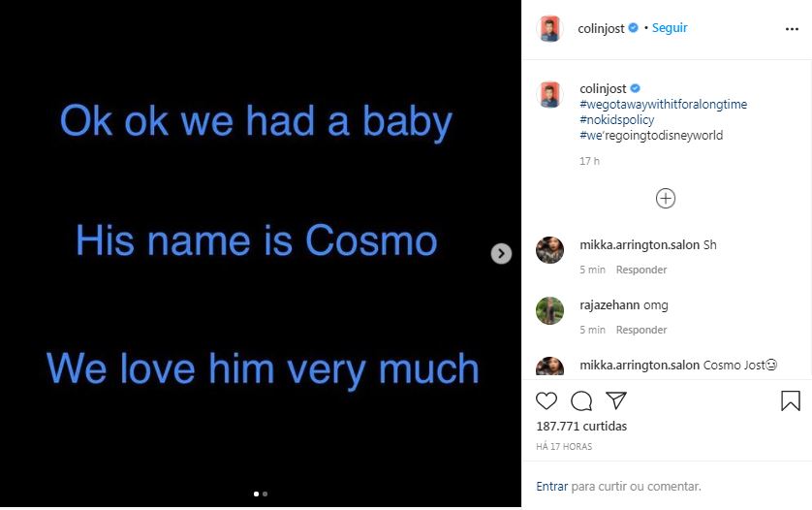Click Entrar to log in

[x=552, y=486]
